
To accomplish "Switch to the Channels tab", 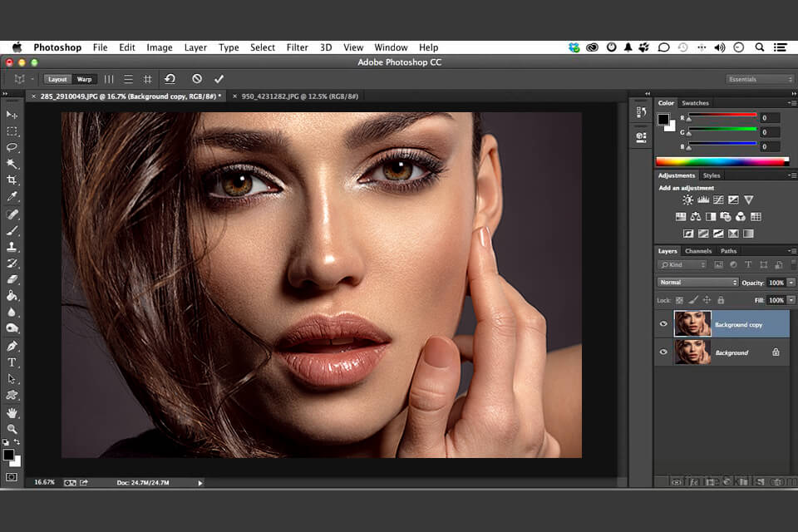I will point(698,251).
